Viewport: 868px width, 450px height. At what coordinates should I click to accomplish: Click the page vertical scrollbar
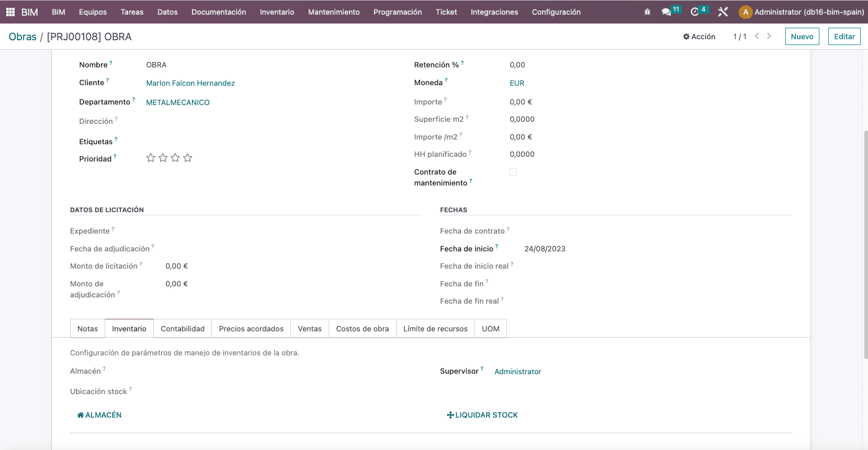tap(865, 245)
